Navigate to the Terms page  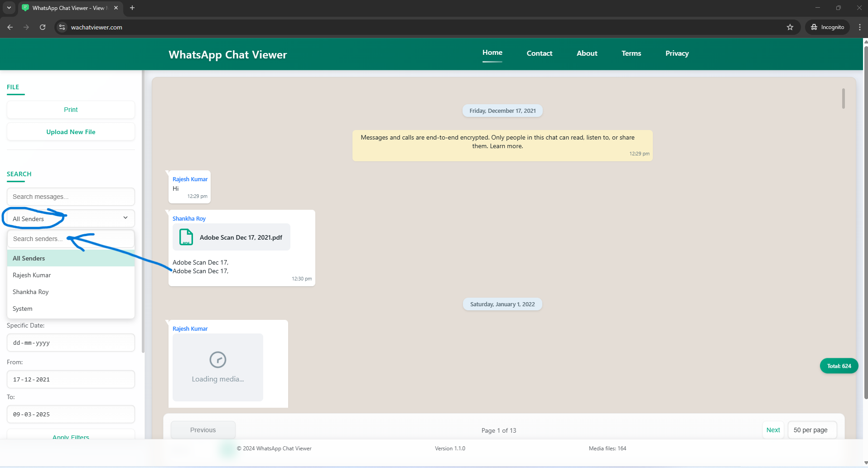pyautogui.click(x=631, y=53)
